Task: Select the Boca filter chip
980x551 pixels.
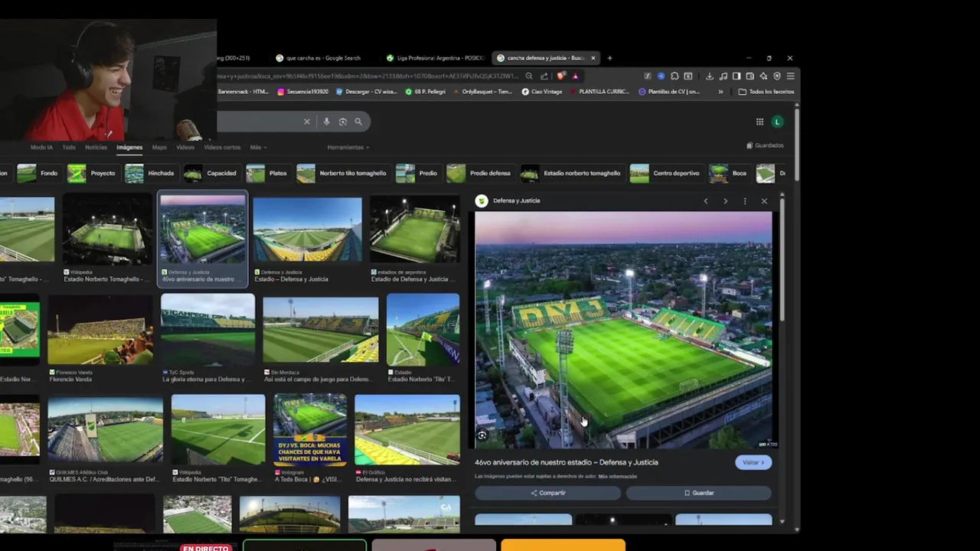Action: (728, 173)
